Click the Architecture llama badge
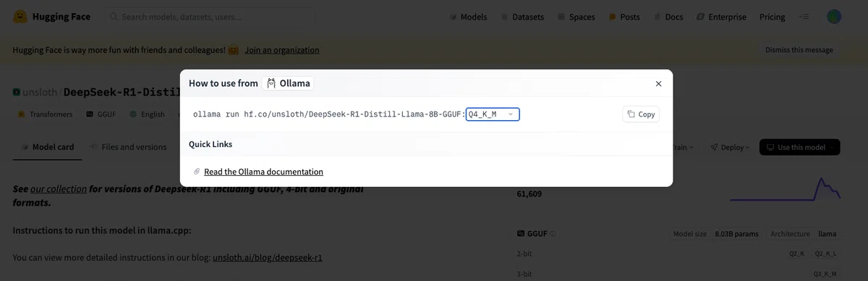 coord(803,234)
